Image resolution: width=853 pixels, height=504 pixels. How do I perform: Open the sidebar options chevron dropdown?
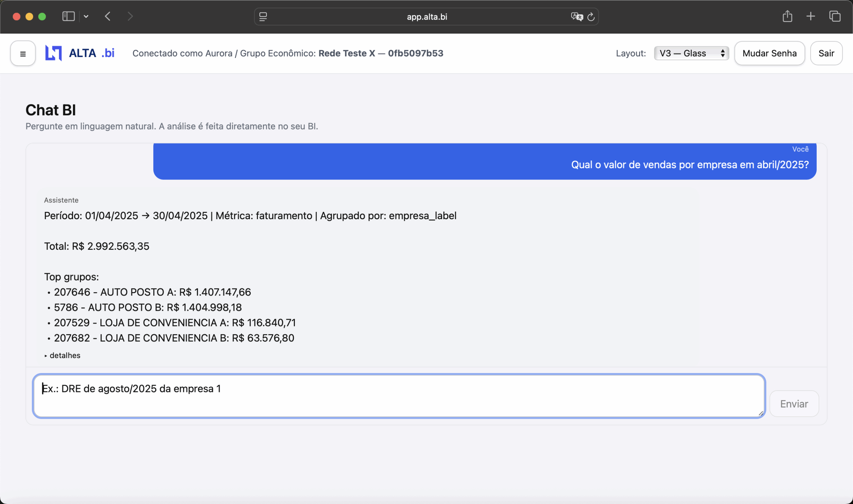86,16
